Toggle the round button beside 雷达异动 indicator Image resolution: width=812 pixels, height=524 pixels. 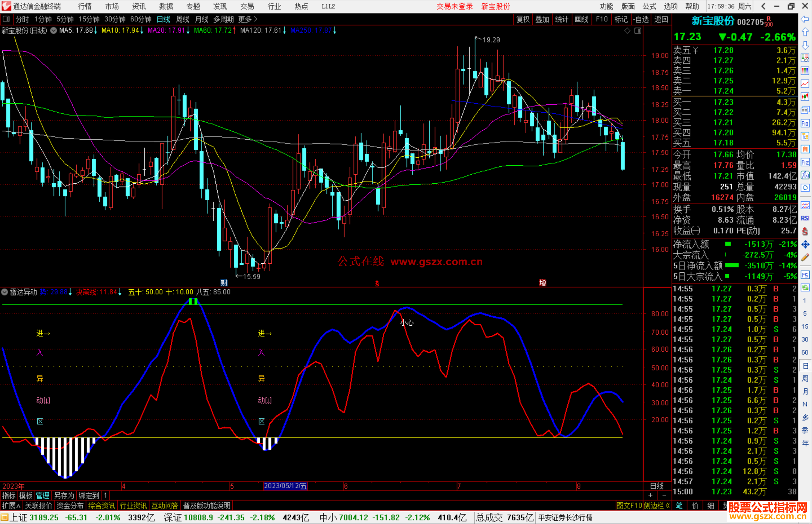5,292
